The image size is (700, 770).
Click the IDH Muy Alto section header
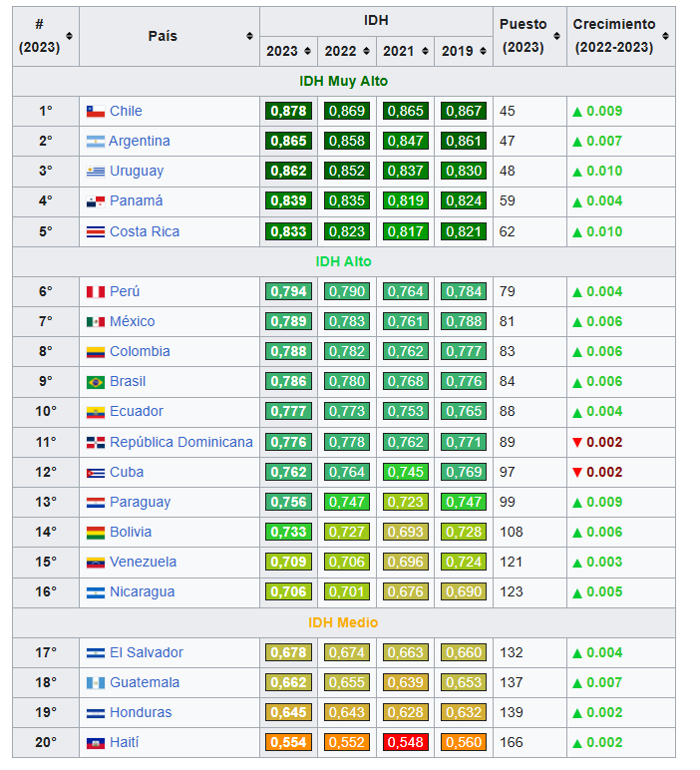pos(344,82)
